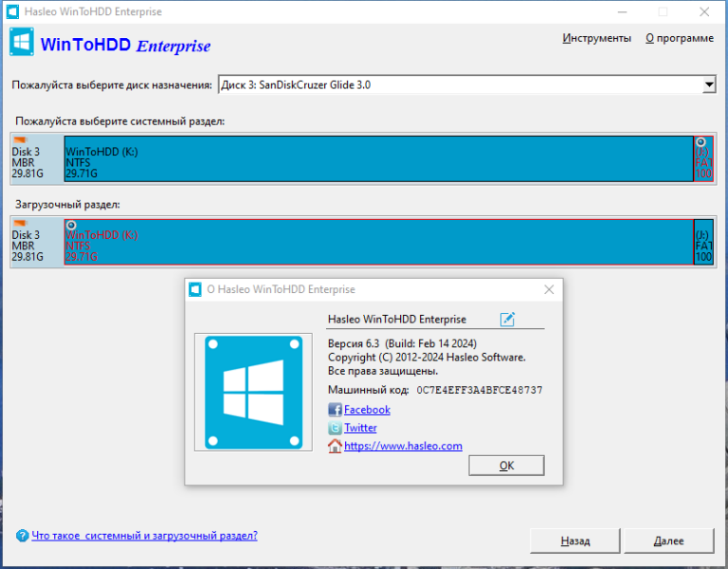Image resolution: width=728 pixels, height=569 pixels.
Task: Click the version text Версия 6.3 Build Feb 14 2024
Action: pos(402,343)
